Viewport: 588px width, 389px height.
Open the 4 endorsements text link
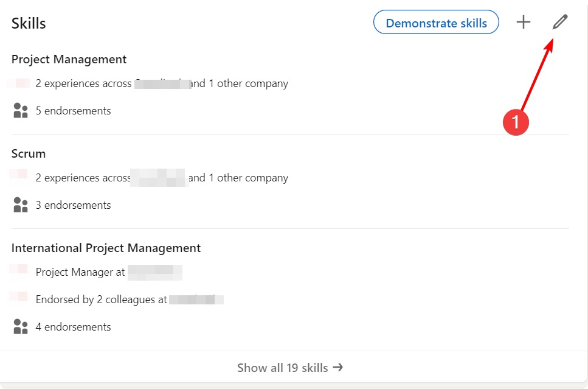click(73, 327)
